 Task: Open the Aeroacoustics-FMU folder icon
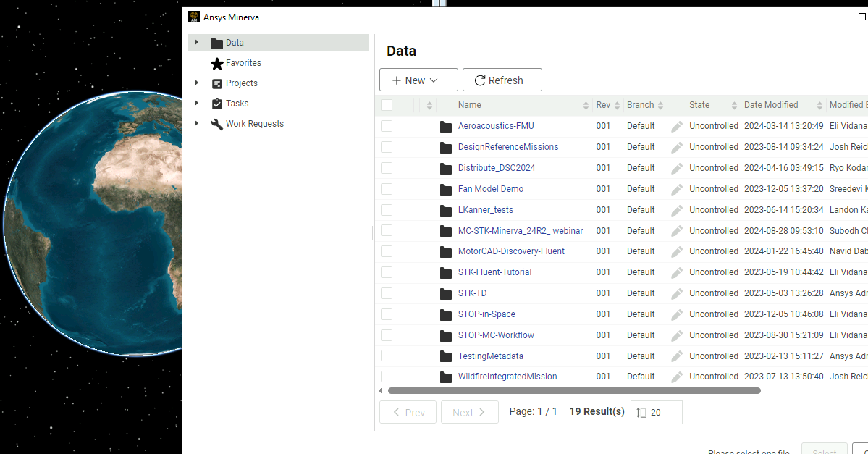pos(445,126)
